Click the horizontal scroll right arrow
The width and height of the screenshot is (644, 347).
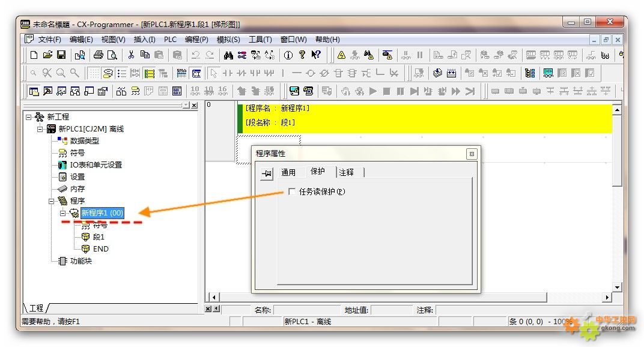click(x=607, y=297)
